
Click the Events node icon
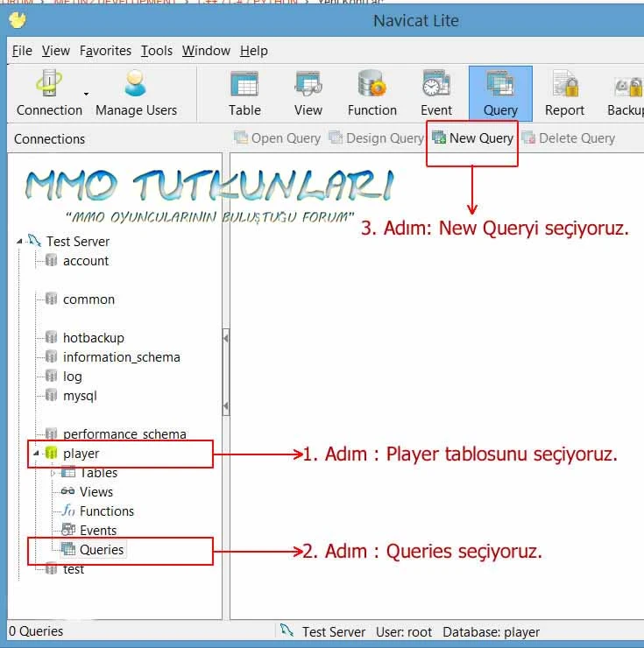click(68, 530)
